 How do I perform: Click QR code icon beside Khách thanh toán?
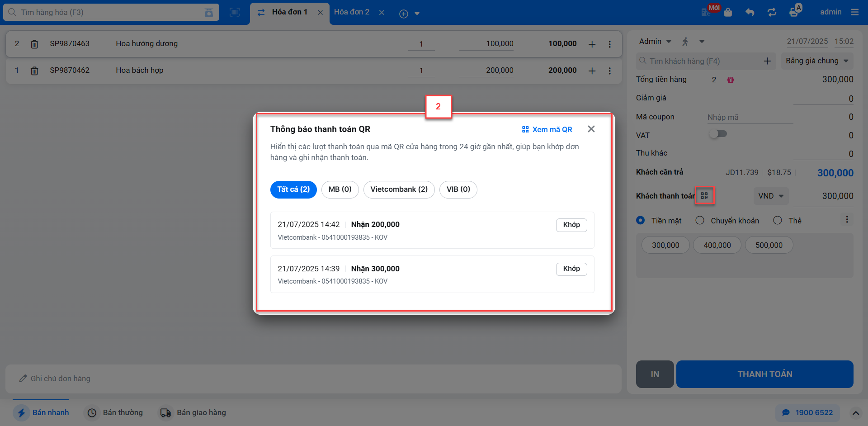[x=704, y=195]
